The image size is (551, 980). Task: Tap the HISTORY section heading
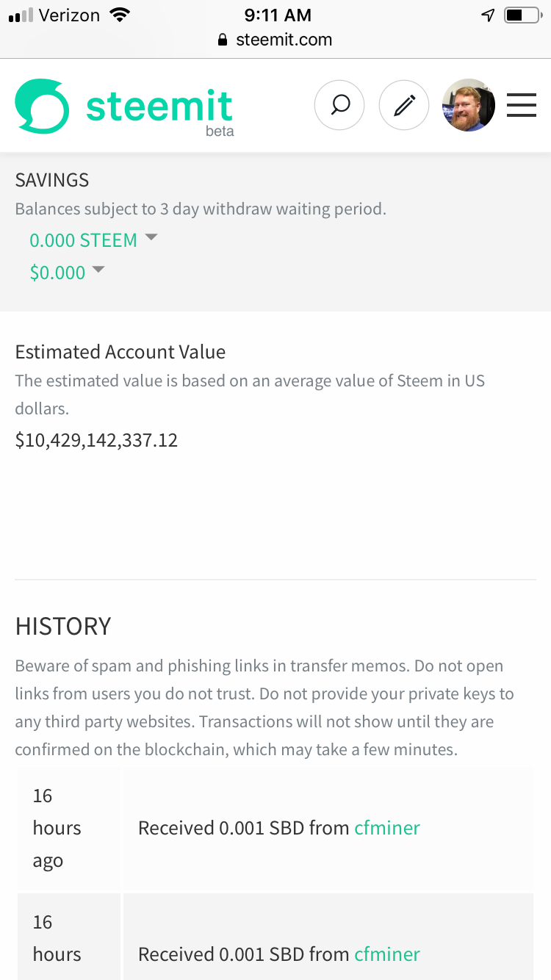coord(63,626)
